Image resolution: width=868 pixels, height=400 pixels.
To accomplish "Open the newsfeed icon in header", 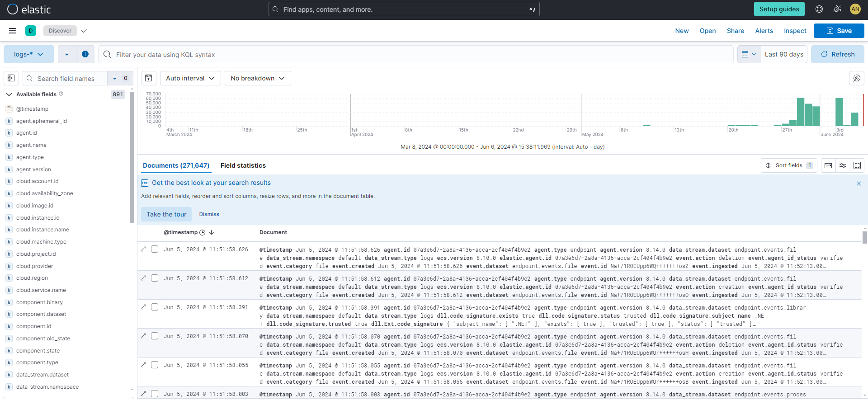I will point(837,9).
